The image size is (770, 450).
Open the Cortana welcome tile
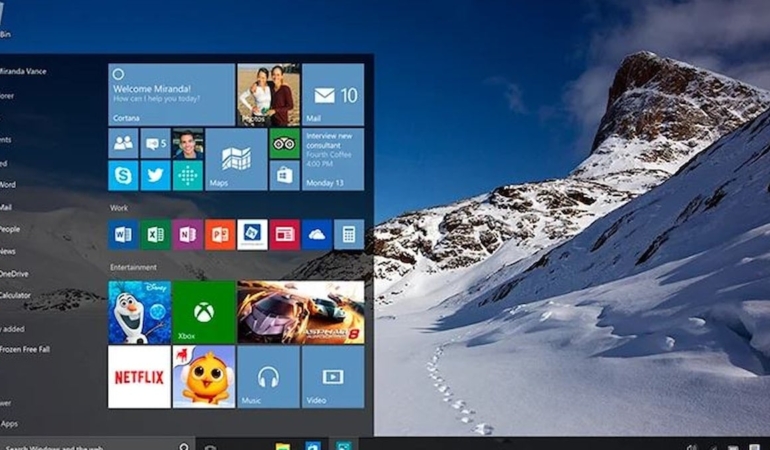click(x=171, y=94)
